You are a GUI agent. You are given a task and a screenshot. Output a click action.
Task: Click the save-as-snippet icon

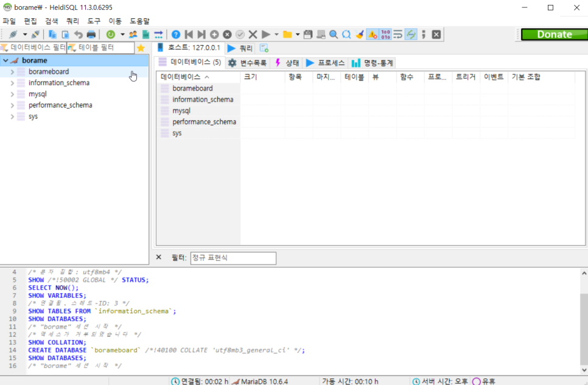click(321, 35)
